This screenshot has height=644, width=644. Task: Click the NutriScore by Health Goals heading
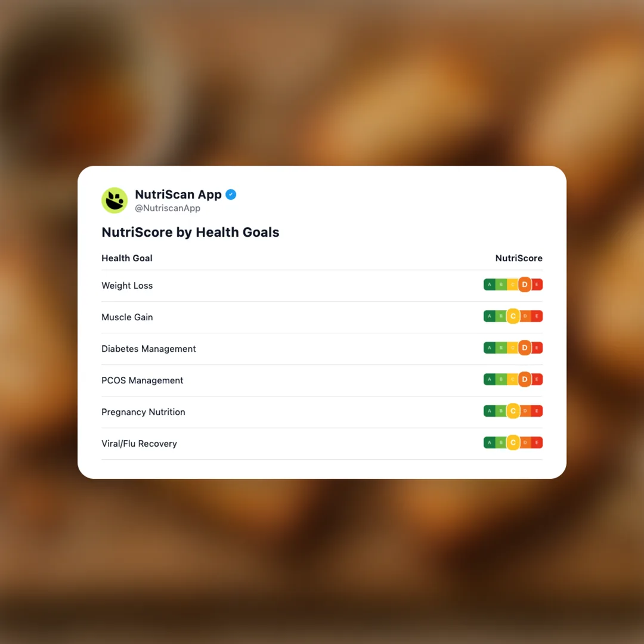(x=190, y=233)
